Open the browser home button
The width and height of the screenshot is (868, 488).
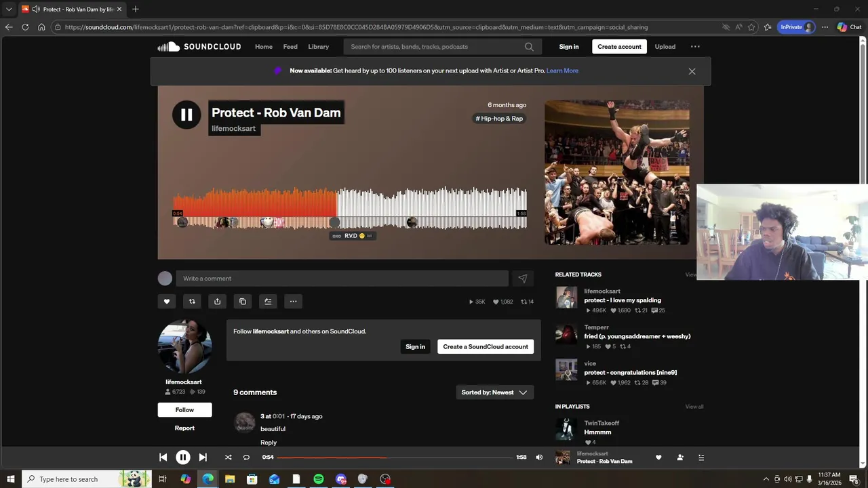(41, 27)
